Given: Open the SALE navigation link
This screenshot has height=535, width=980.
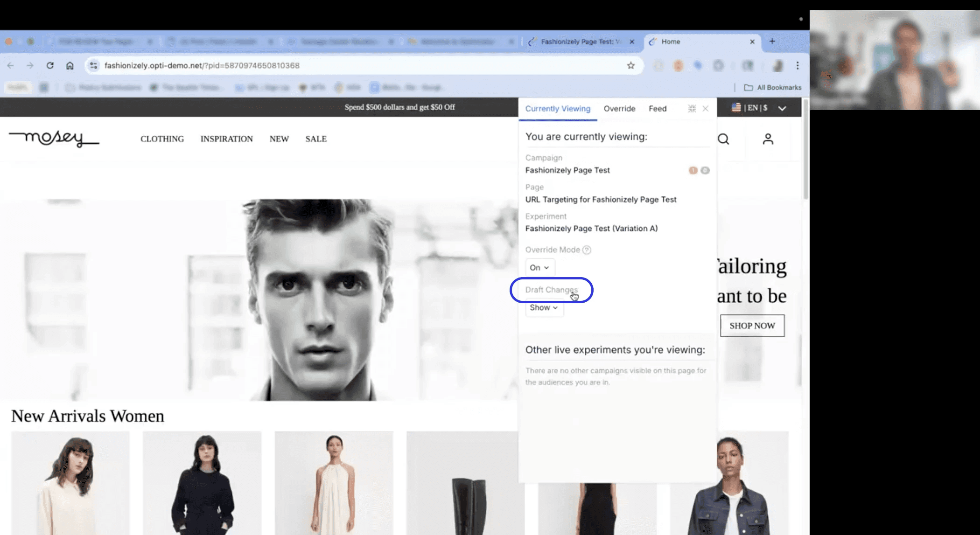Looking at the screenshot, I should pyautogui.click(x=316, y=139).
